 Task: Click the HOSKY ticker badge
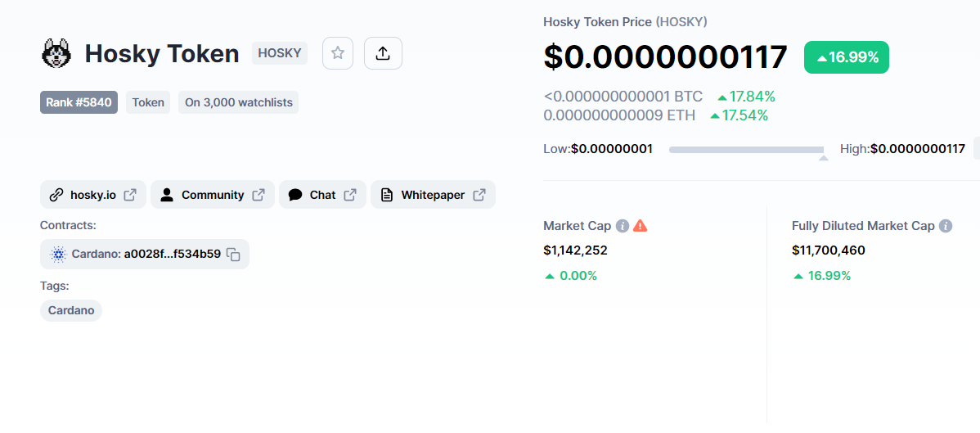280,53
